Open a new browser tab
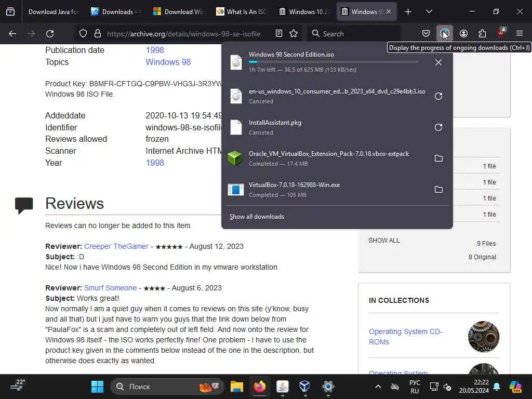 pos(408,12)
